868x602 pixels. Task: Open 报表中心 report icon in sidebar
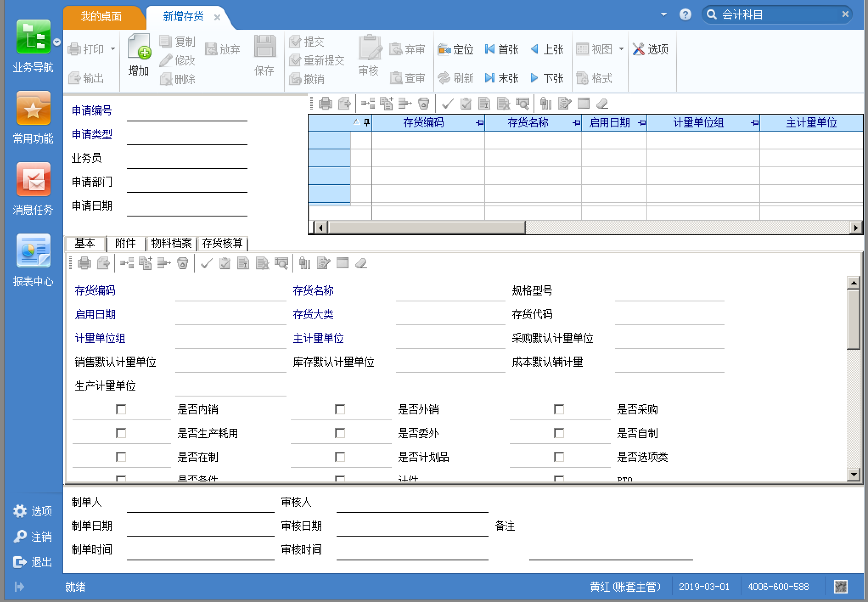pos(33,251)
